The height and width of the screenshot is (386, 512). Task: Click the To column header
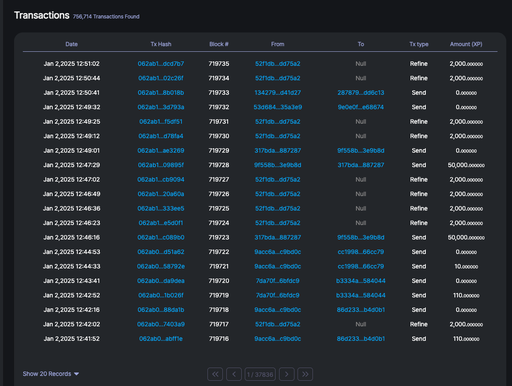point(361,44)
